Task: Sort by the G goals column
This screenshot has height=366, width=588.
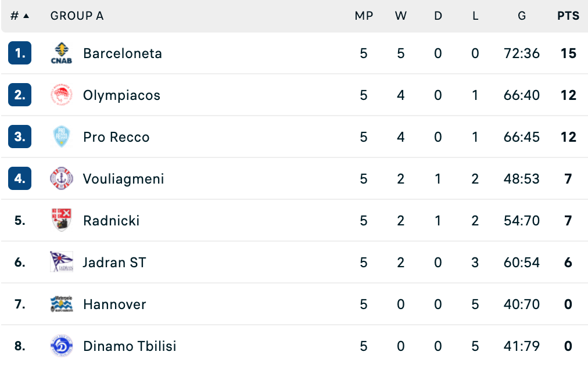Action: (x=522, y=16)
